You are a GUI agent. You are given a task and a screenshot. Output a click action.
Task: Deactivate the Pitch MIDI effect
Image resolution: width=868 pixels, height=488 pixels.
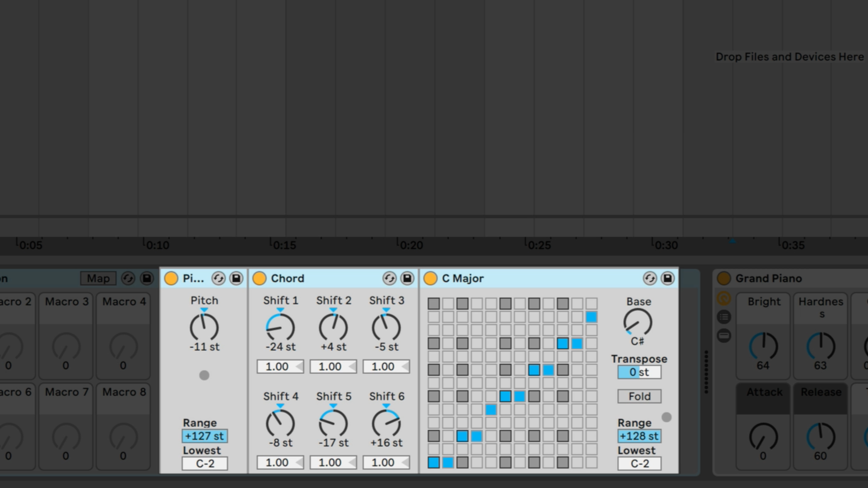pos(171,278)
